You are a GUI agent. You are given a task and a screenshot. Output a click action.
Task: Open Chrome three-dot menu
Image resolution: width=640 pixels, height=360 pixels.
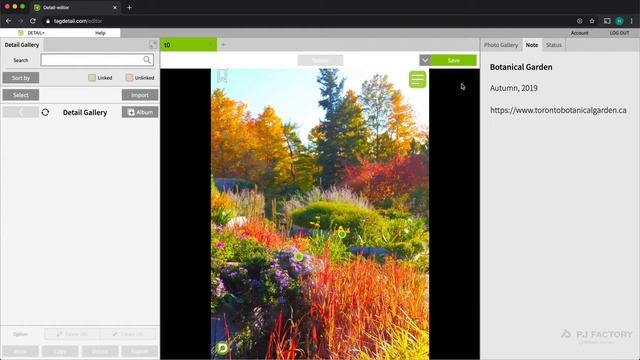pyautogui.click(x=631, y=21)
